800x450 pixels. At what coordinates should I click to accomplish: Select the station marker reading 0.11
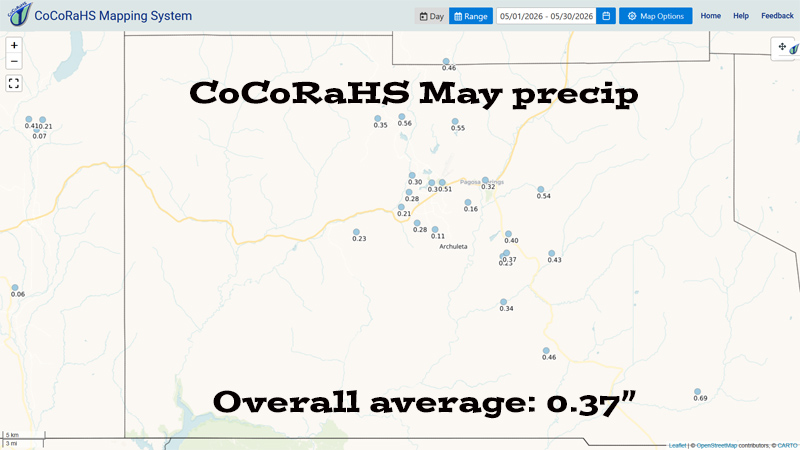(x=435, y=230)
